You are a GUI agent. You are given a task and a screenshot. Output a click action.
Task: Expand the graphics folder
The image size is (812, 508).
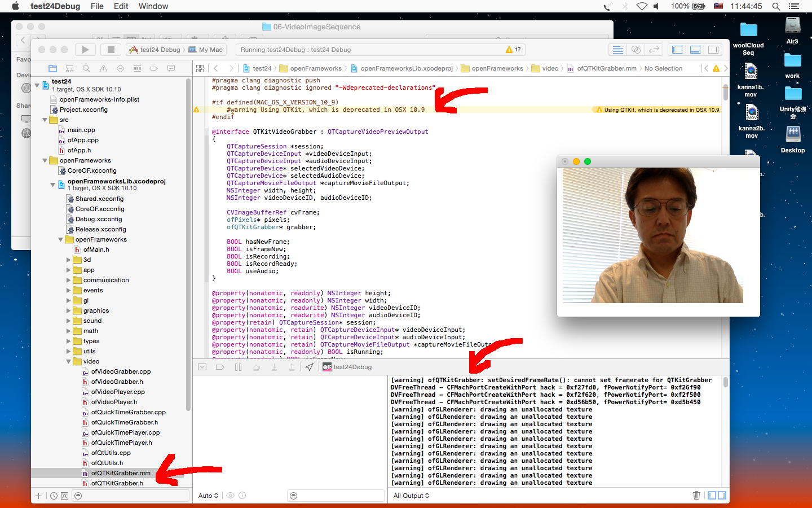coord(69,310)
